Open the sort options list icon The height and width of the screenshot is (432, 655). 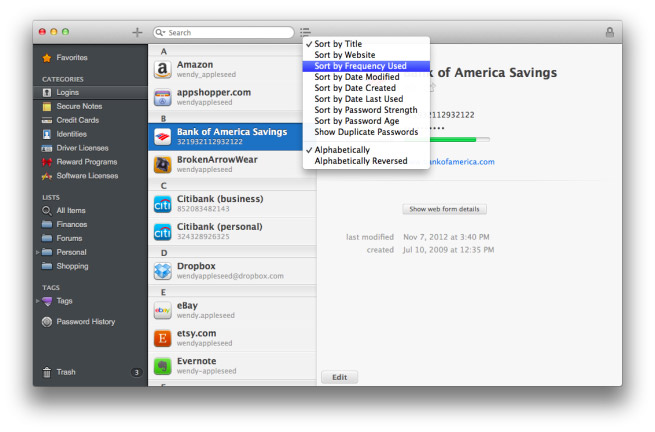pos(305,32)
